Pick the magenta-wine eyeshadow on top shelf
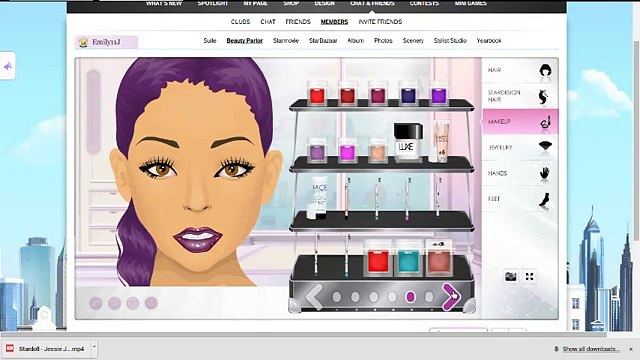Viewport: 640px width, 360px height. [x=378, y=93]
